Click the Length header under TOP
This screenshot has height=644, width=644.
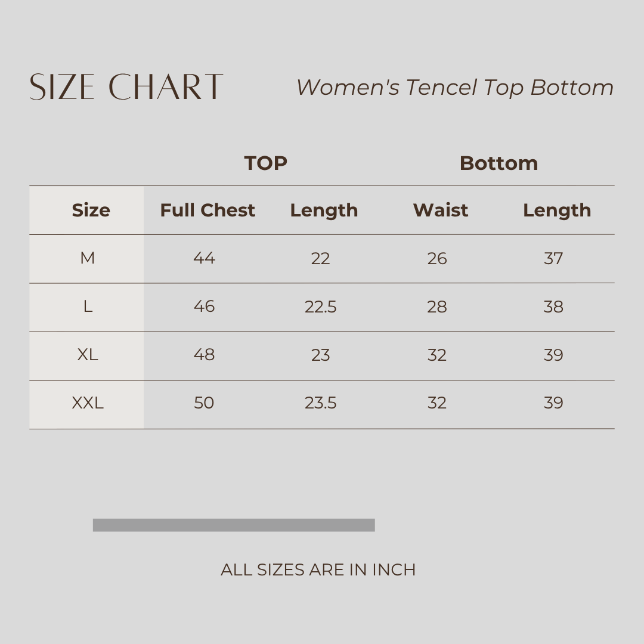pyautogui.click(x=324, y=210)
